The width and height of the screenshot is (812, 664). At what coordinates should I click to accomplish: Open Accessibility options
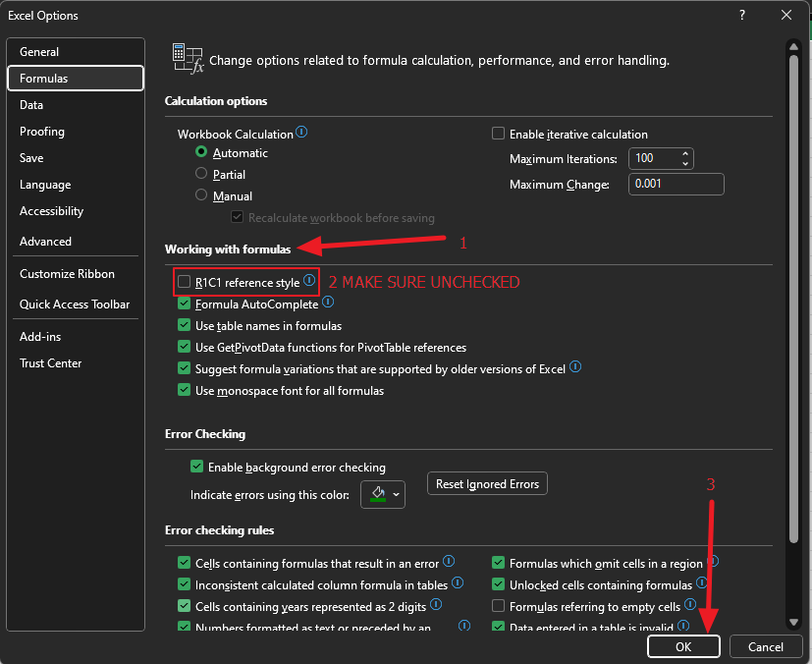coord(76,211)
